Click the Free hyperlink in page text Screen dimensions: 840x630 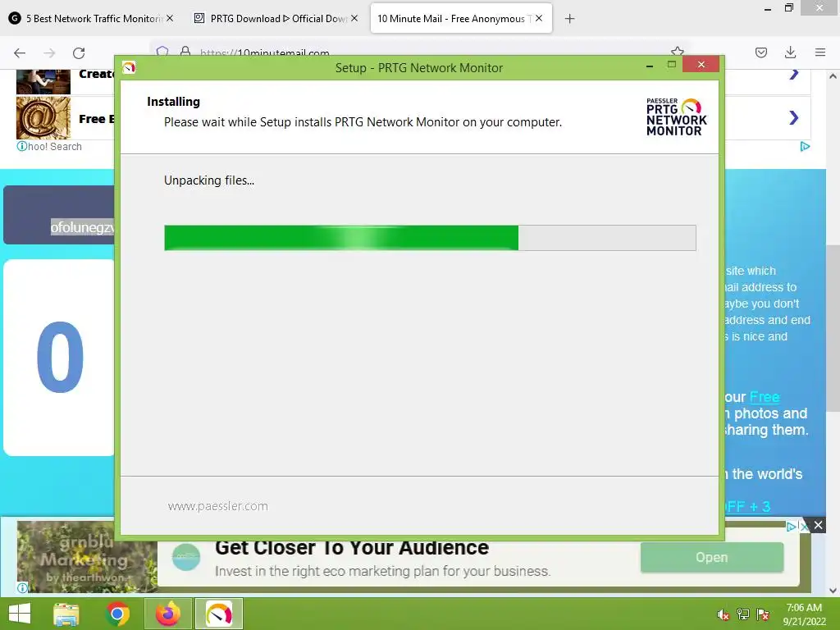click(765, 397)
